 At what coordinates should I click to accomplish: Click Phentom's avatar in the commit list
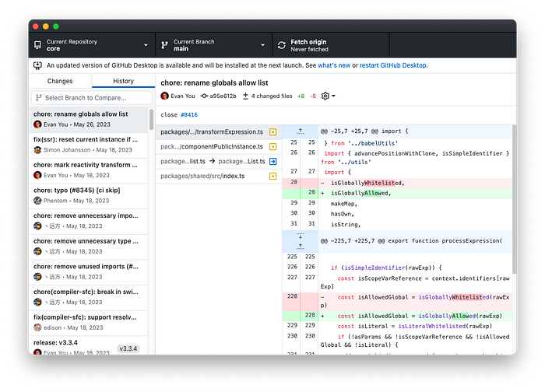coord(37,201)
